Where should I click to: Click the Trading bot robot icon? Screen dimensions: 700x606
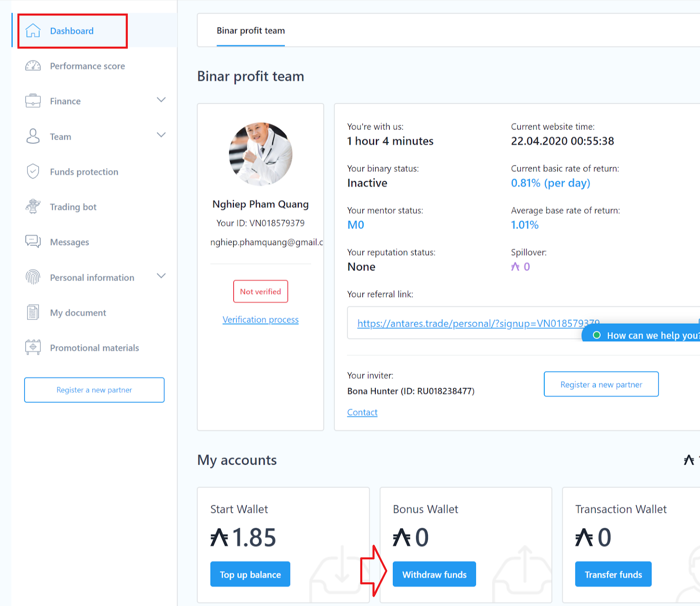click(x=33, y=207)
